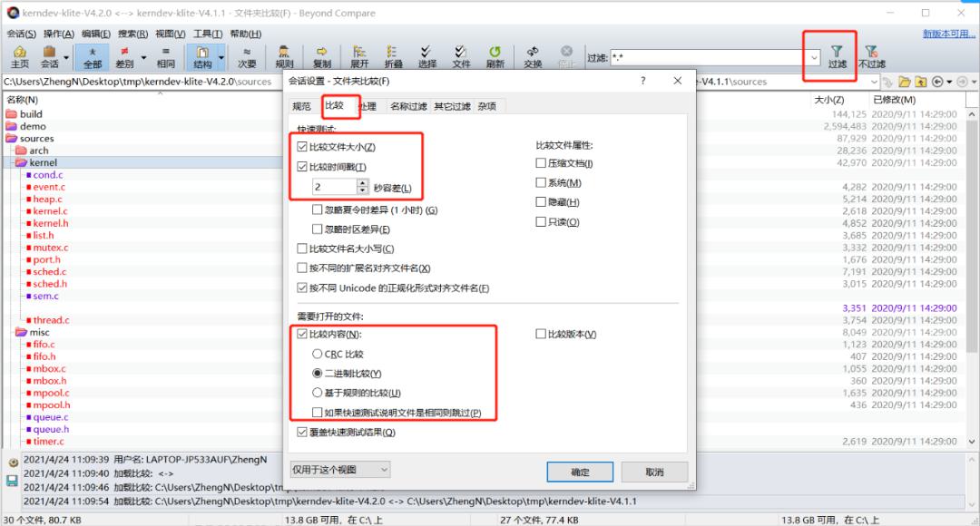Click the 交换 swap sides icon
The height and width of the screenshot is (526, 980).
click(x=533, y=57)
